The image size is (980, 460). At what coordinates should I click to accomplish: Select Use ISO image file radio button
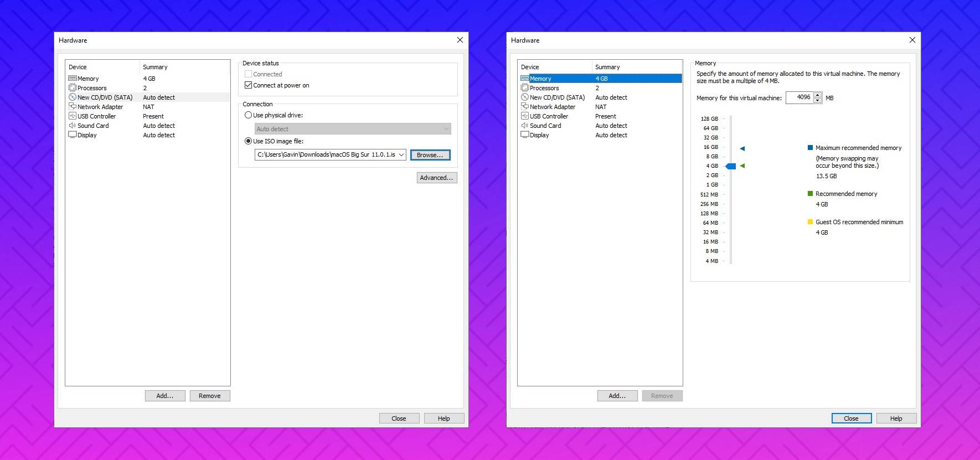pyautogui.click(x=248, y=141)
